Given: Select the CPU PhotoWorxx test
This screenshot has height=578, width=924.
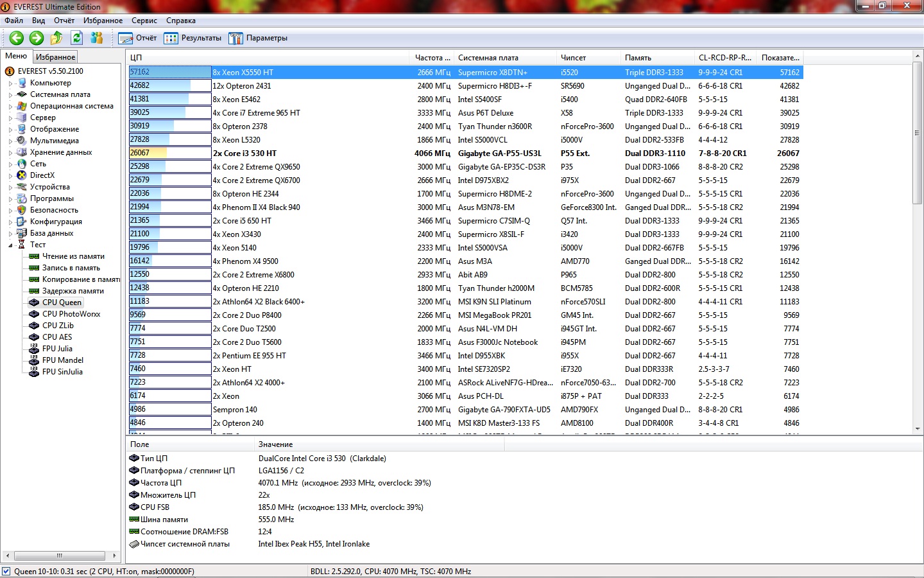Looking at the screenshot, I should coord(71,314).
